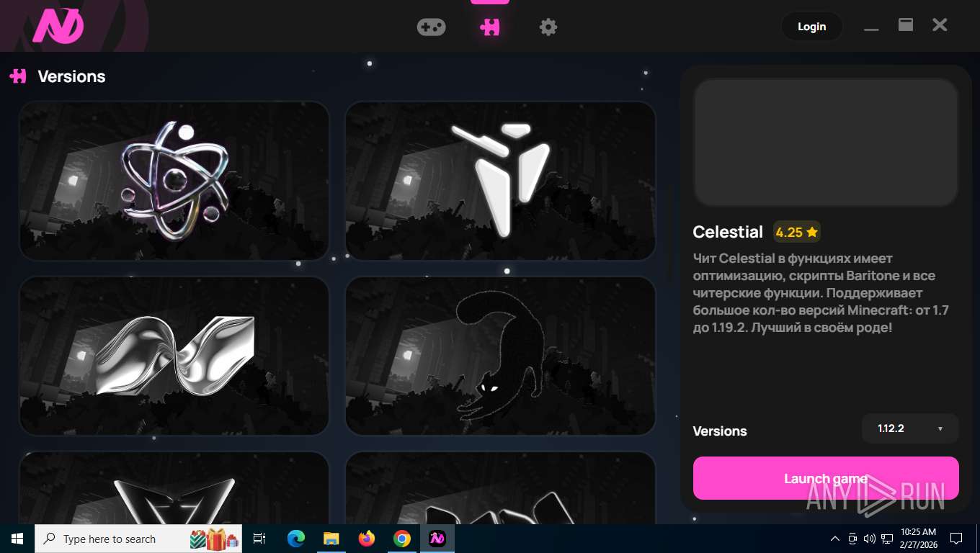980x553 pixels.
Task: Open the notification center icon
Action: click(x=956, y=539)
